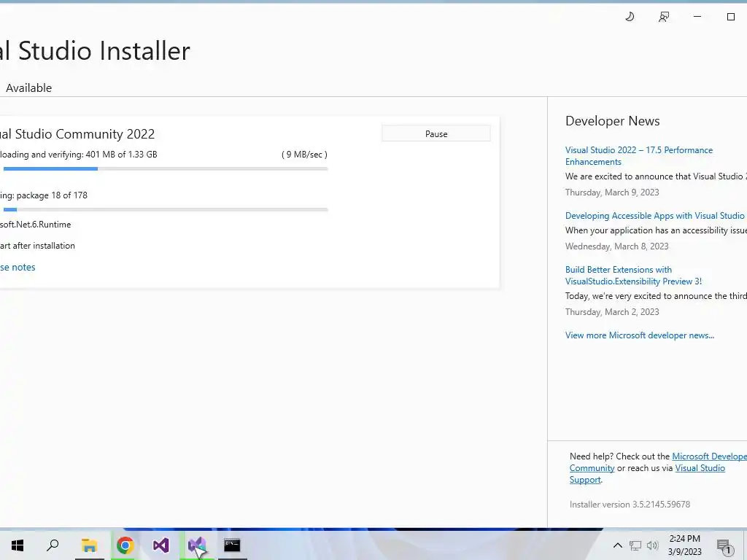The image size is (747, 560).
Task: Toggle the dark theme moon icon
Action: (630, 17)
